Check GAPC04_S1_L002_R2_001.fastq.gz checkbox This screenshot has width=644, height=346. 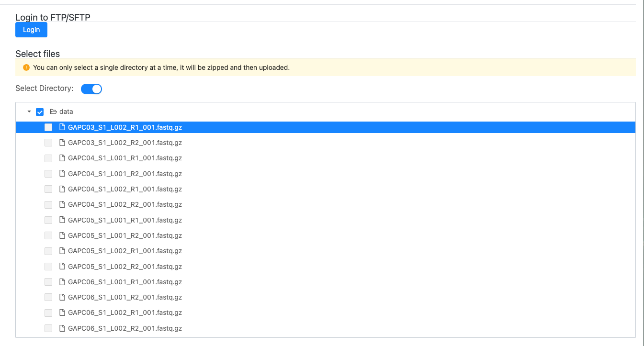point(48,204)
